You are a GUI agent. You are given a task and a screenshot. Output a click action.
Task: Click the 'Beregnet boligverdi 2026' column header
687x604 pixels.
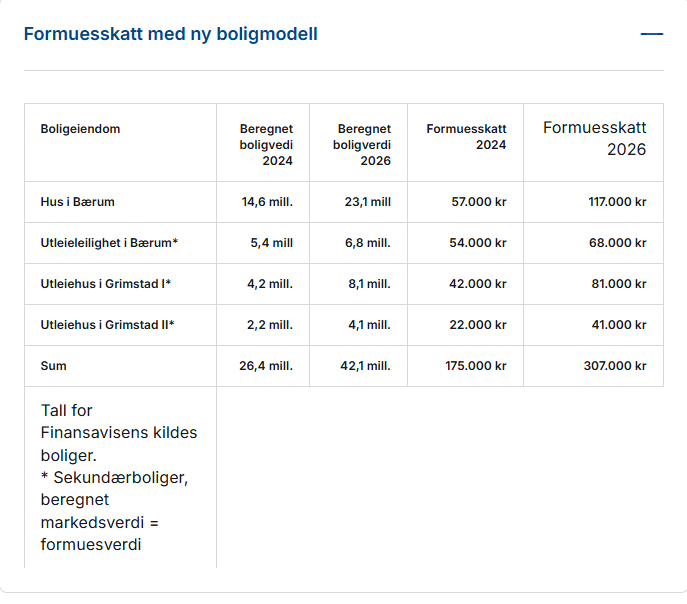(x=364, y=145)
